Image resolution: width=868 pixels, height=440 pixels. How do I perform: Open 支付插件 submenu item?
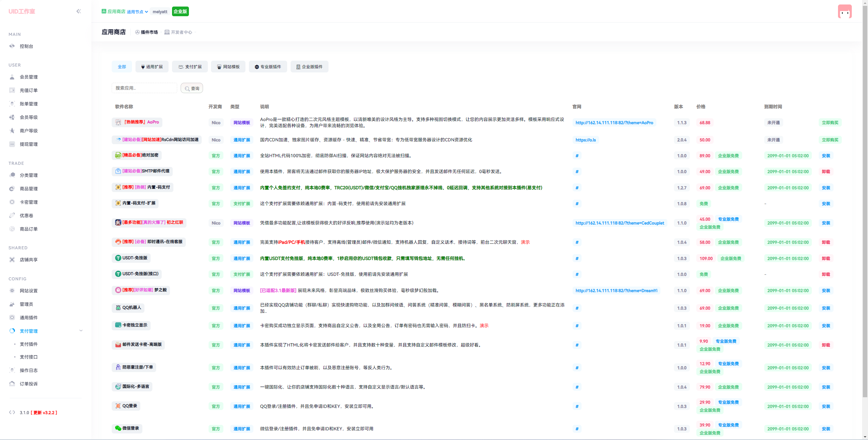tap(29, 344)
